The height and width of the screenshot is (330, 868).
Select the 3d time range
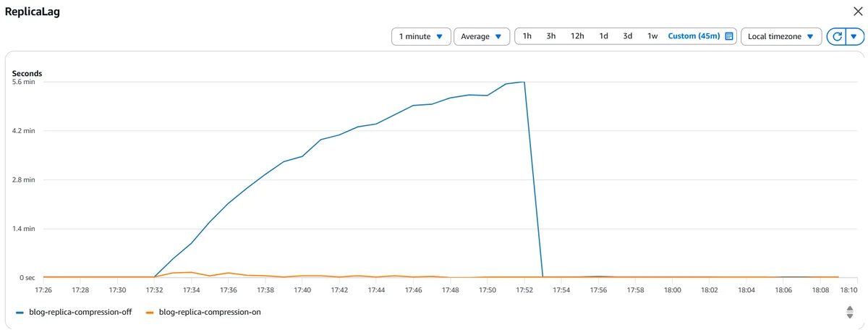click(628, 36)
